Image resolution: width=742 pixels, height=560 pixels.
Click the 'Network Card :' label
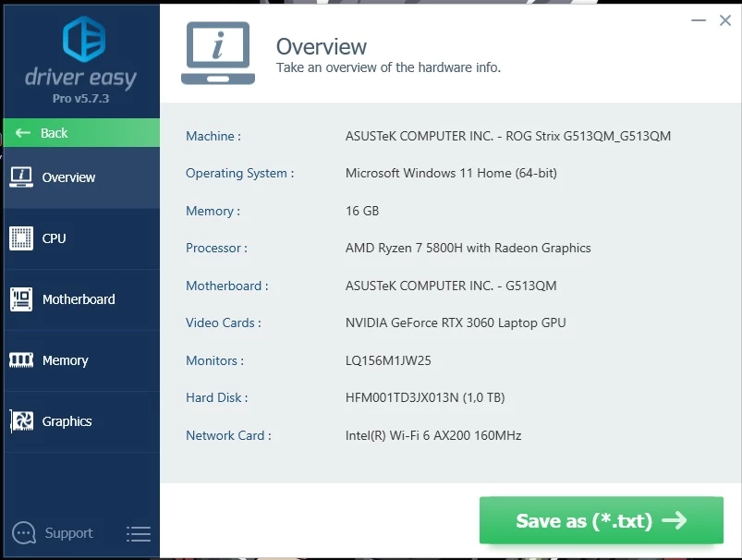[x=228, y=435]
